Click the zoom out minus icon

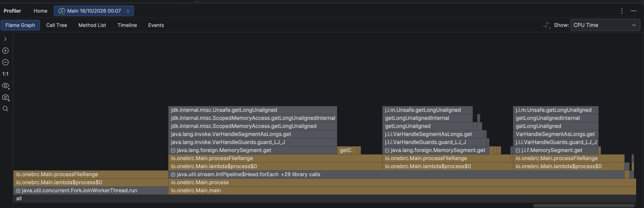(x=5, y=62)
